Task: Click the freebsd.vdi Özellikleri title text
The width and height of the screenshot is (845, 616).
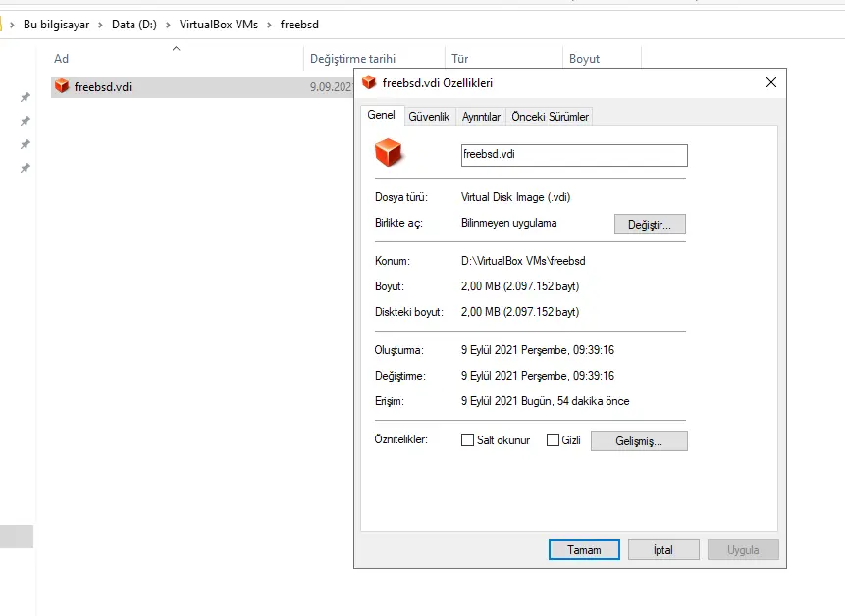Action: coord(438,83)
